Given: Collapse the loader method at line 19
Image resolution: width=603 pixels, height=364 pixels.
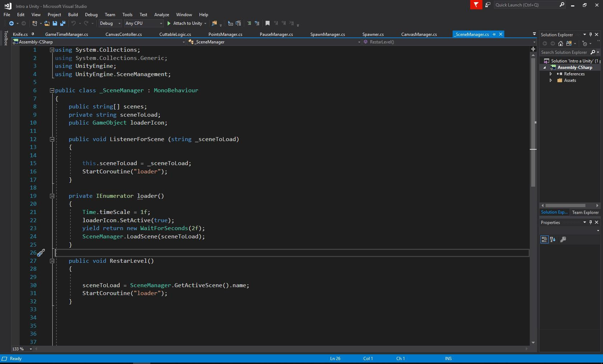Looking at the screenshot, I should pos(52,196).
